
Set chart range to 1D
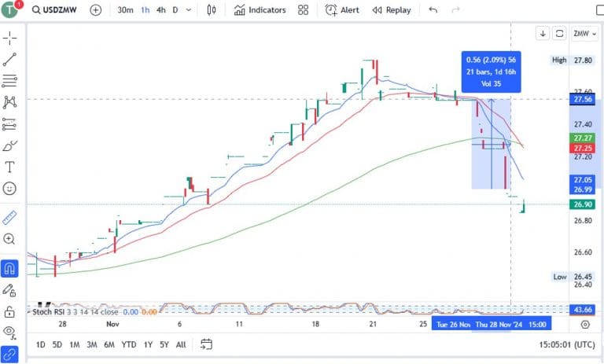pos(40,344)
